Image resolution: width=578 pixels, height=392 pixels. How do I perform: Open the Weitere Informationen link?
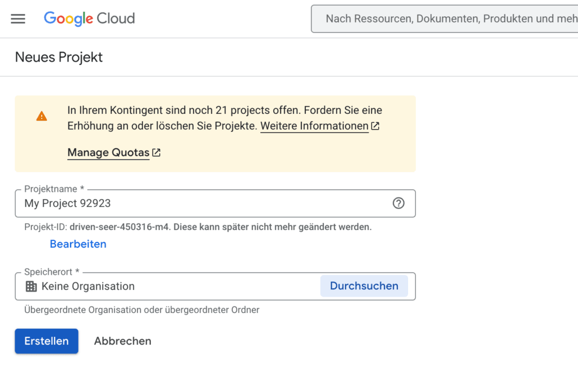click(x=314, y=126)
